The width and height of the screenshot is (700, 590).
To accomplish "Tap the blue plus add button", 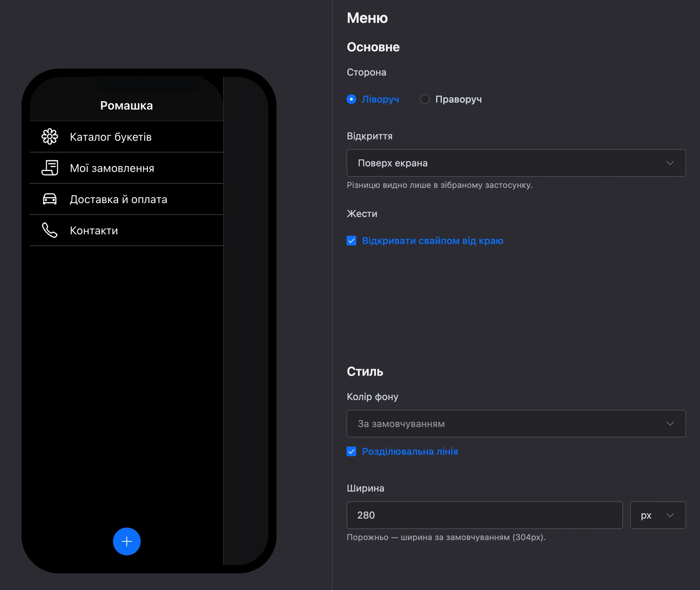I will point(127,541).
